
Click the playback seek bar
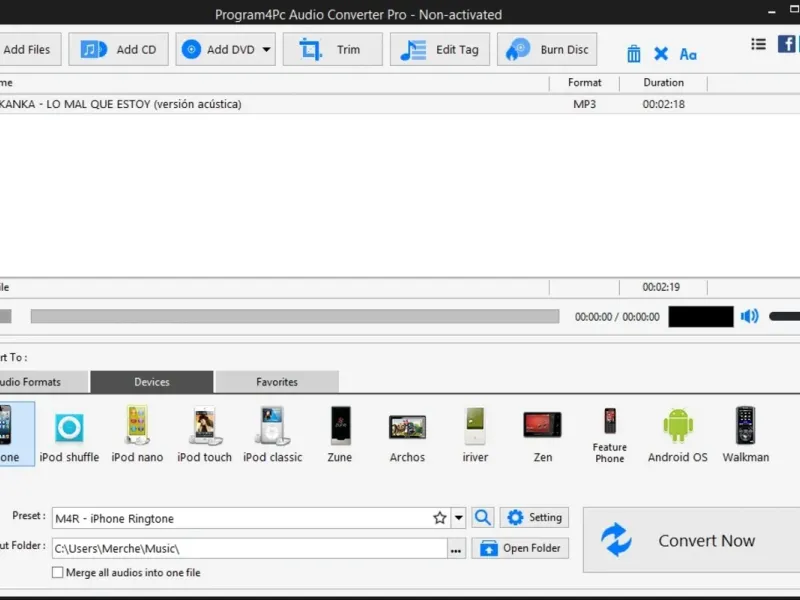(295, 316)
